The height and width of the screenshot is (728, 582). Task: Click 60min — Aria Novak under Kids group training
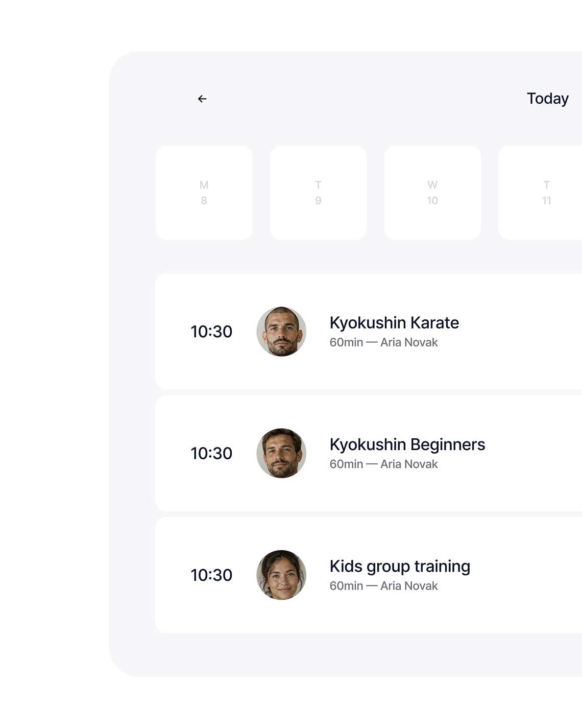coord(383,585)
